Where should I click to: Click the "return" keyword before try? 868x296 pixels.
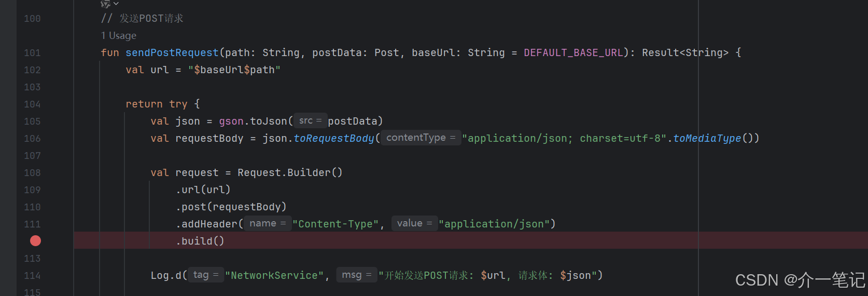(x=144, y=104)
